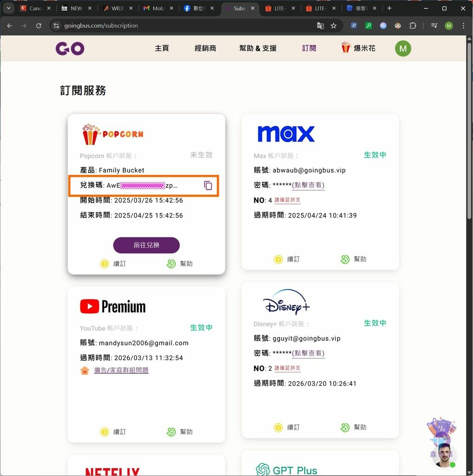The height and width of the screenshot is (476, 473).
Task: Open the Google Translate page icon
Action: click(321, 26)
